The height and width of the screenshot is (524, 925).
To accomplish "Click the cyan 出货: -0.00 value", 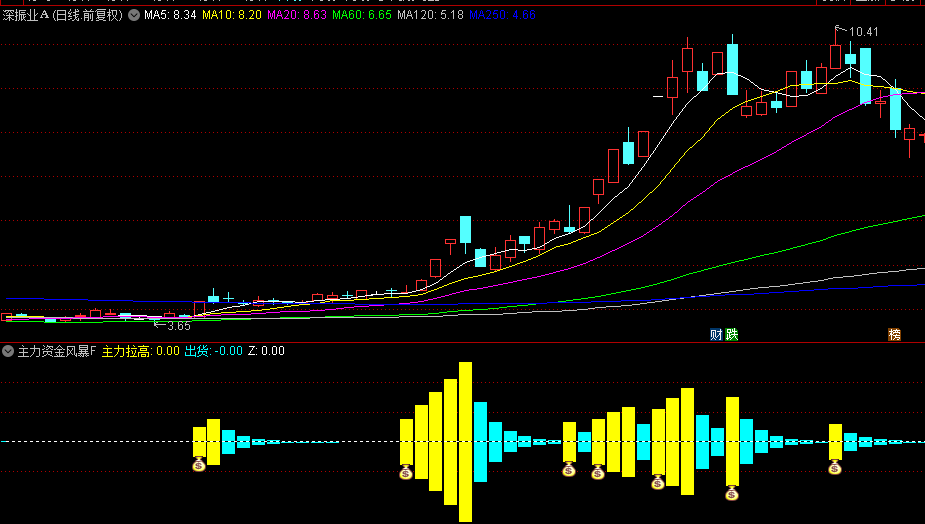I will (214, 351).
